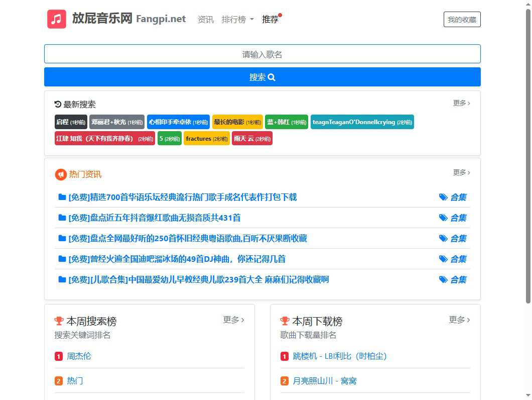Image resolution: width=532 pixels, height=400 pixels.
Task: Click the Fangpi.net music note logo icon
Action: point(56,19)
